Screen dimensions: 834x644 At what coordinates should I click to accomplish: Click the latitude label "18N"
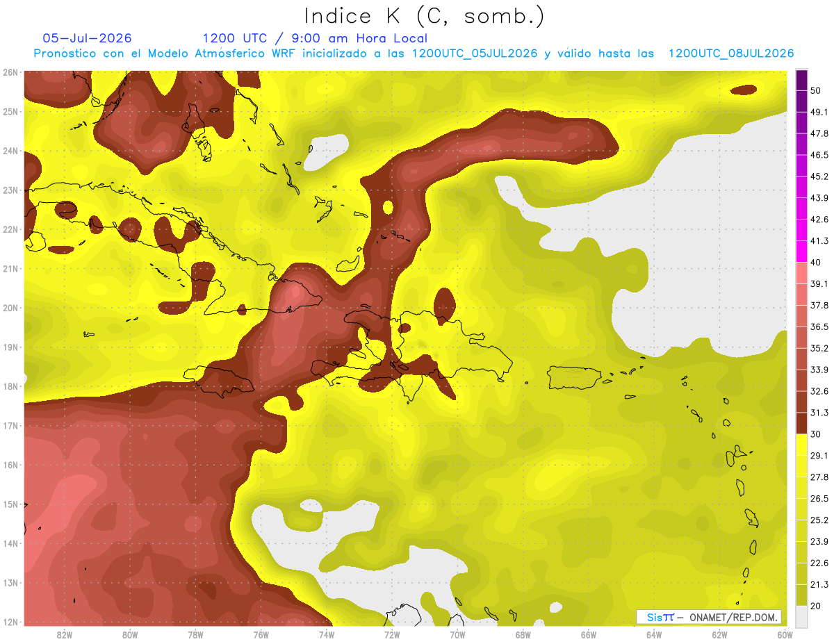pos(10,386)
